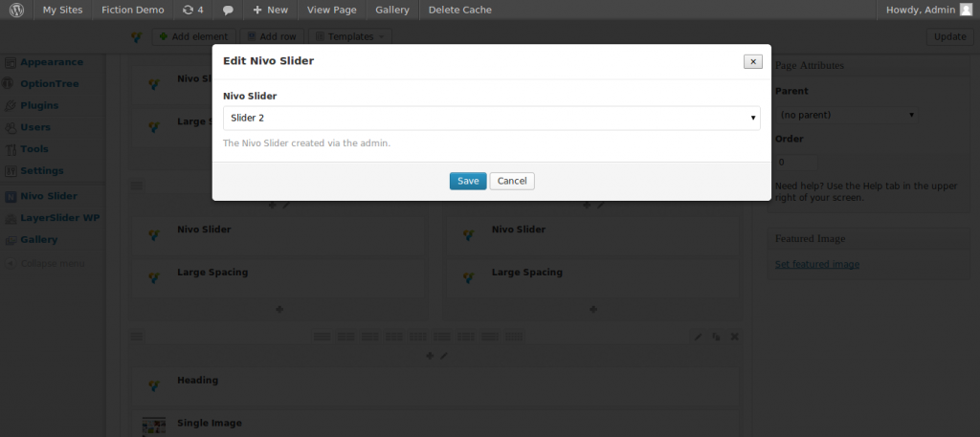Click the Featured Image panel header

[869, 238]
